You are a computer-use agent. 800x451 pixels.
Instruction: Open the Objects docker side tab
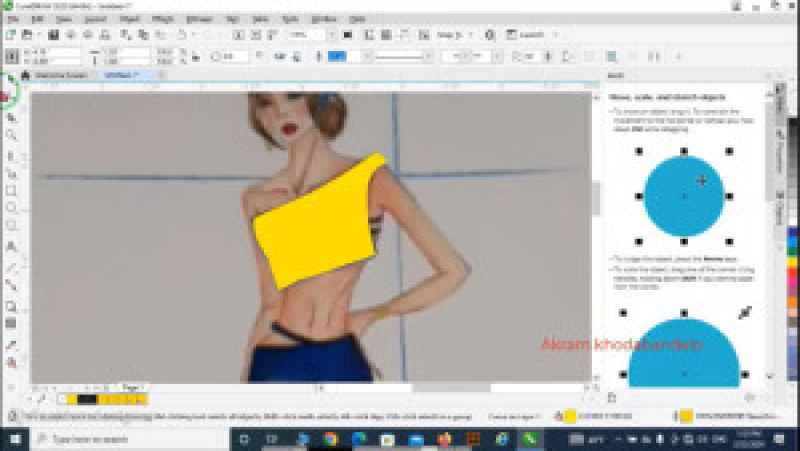[780, 208]
